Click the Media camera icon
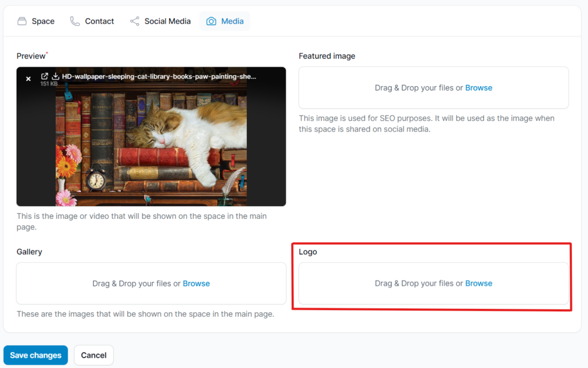 [x=211, y=21]
